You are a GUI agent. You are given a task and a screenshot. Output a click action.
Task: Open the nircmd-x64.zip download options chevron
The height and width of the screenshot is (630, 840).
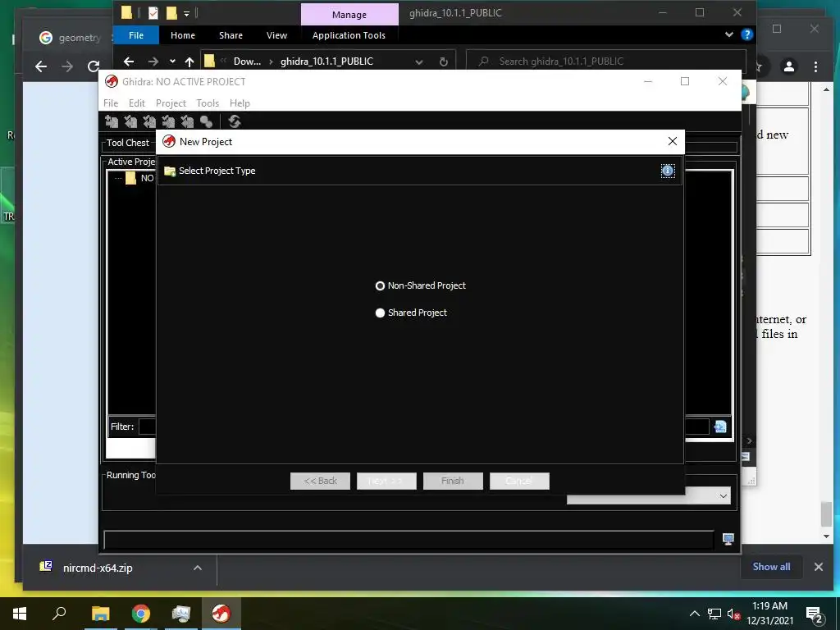coord(197,568)
